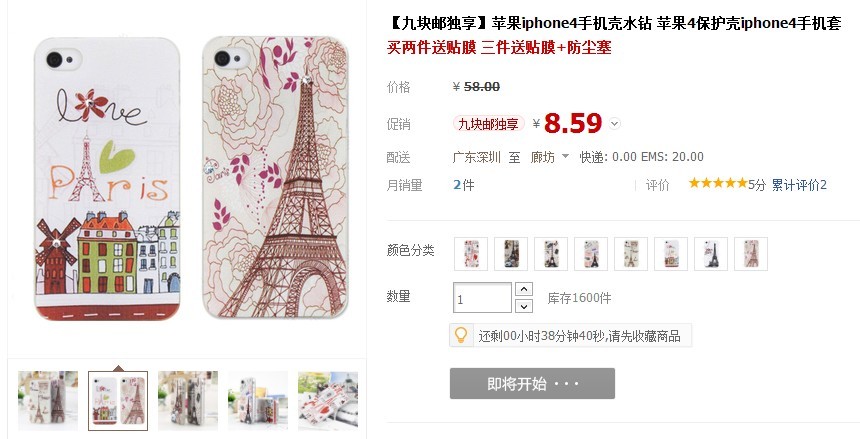
Task: Select the seventh black tower color option
Action: click(711, 254)
